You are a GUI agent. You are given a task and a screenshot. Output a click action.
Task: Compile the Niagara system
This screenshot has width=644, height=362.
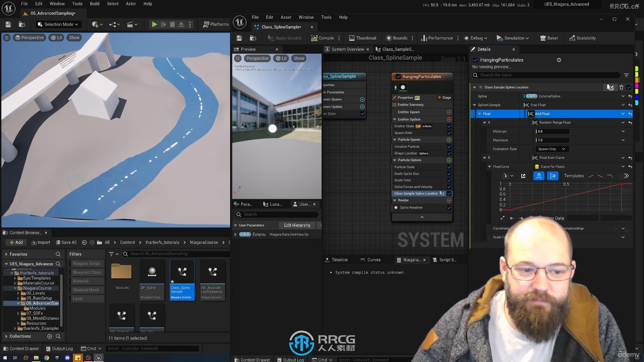pos(322,38)
